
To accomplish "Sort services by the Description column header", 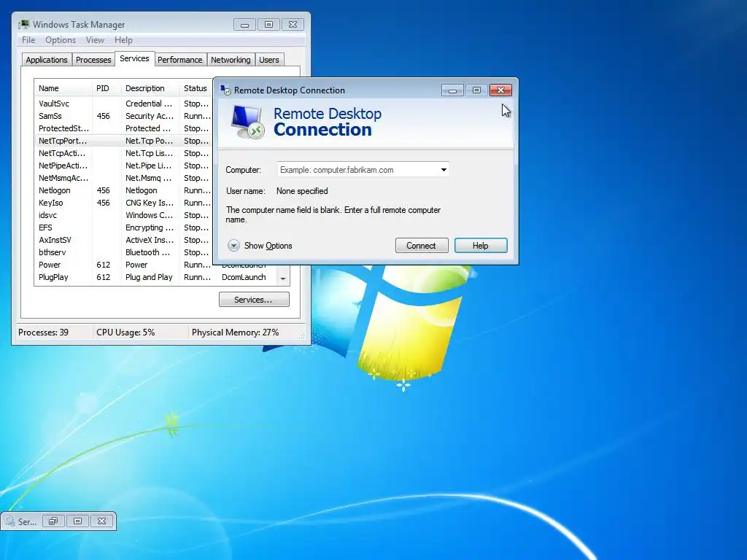I will 150,88.
